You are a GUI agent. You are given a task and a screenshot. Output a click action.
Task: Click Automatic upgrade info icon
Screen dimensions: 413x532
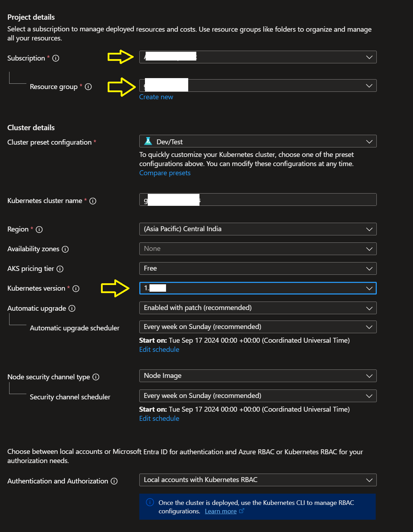pyautogui.click(x=72, y=309)
